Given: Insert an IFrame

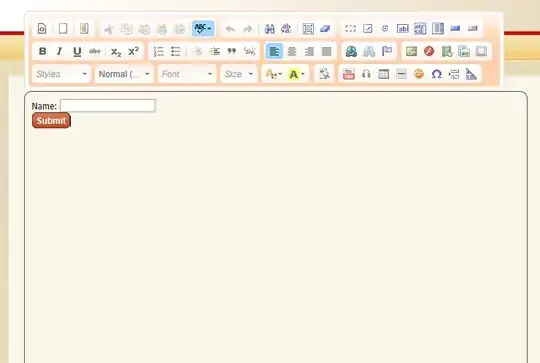Looking at the screenshot, I should 481,52.
